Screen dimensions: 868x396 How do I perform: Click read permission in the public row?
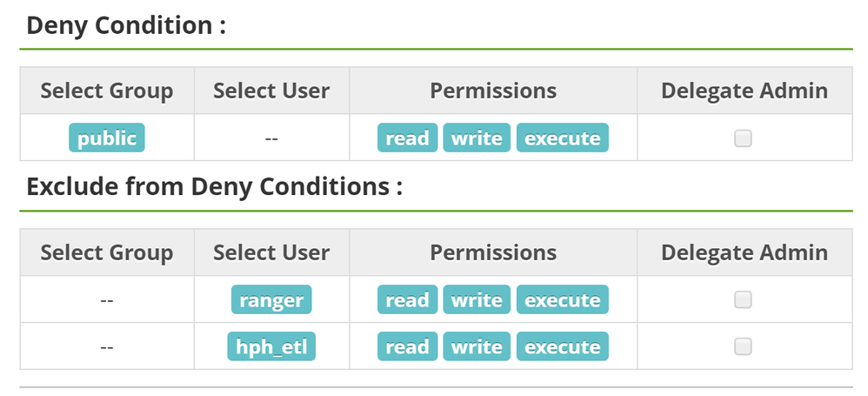click(407, 138)
